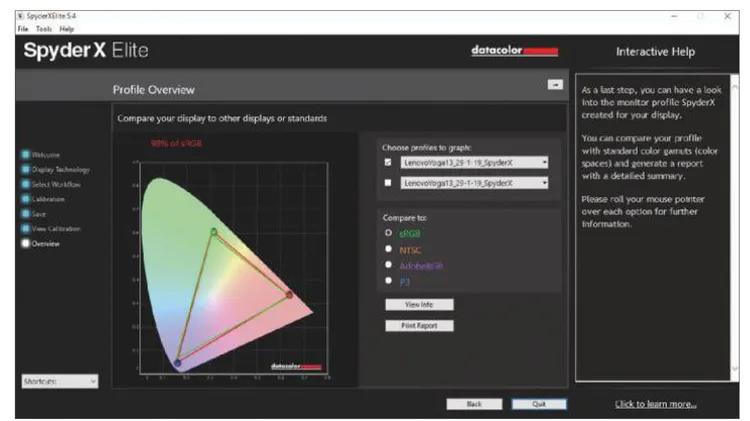Open the Shortcuts dropdown

60,381
